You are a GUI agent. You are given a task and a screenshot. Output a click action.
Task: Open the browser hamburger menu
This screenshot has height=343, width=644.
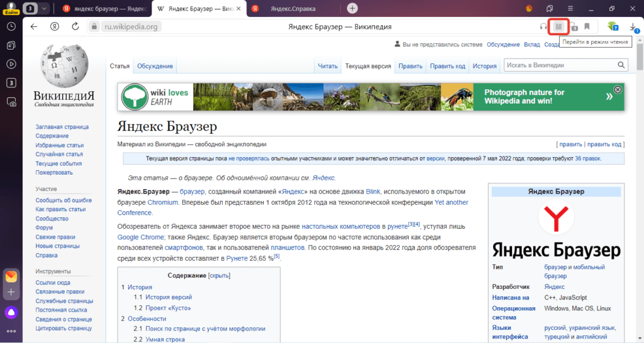tap(570, 8)
